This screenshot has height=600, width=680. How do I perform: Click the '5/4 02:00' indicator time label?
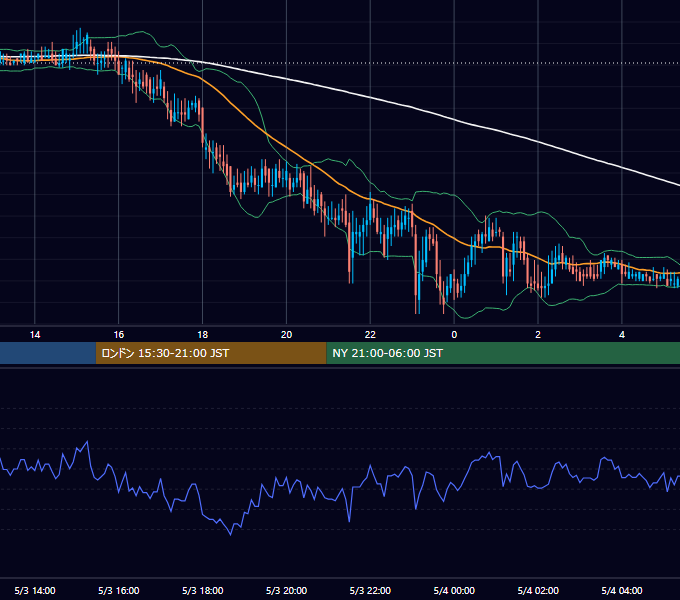click(538, 590)
